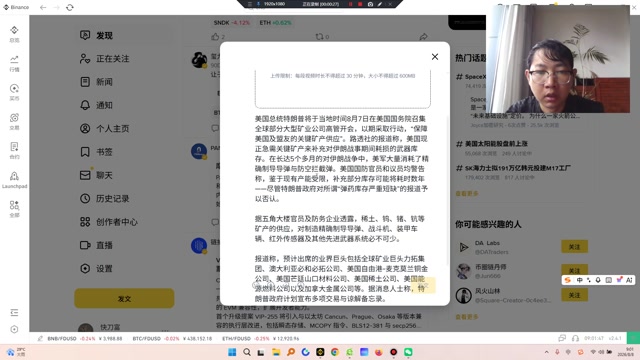640x360 pixels.
Task: Click inside the post text editor area
Action: click(342, 208)
